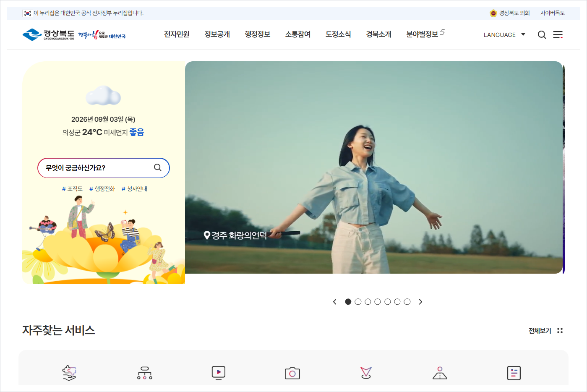
Task: Open the 행정정보 menu
Action: click(257, 34)
